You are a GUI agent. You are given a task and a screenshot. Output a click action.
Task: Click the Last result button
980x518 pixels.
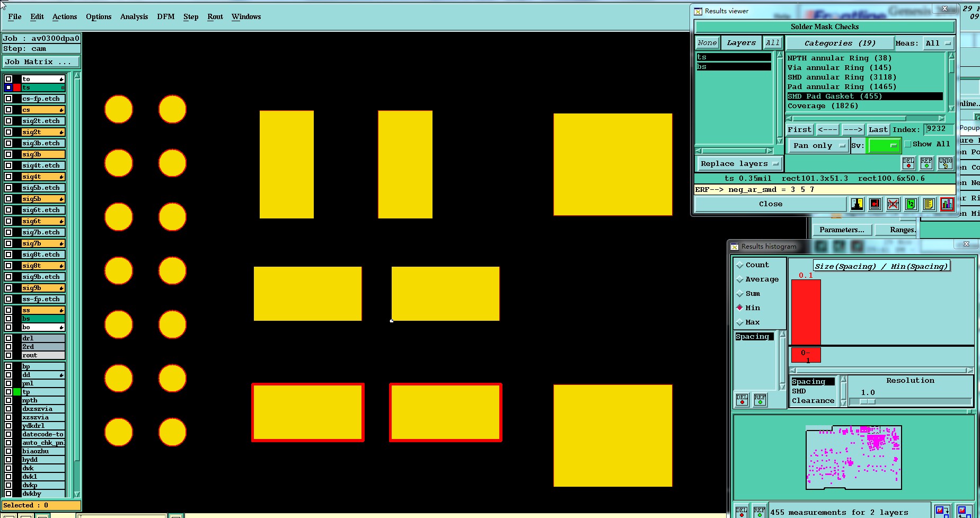tap(878, 130)
